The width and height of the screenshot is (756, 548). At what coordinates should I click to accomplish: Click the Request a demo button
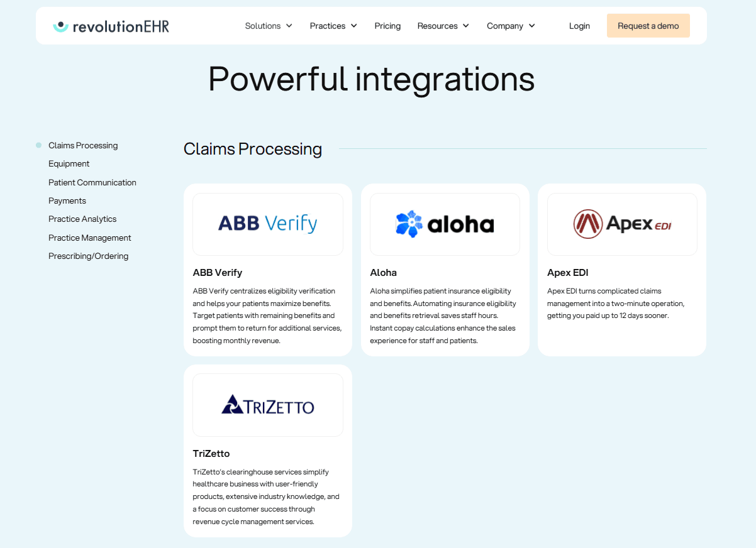648,26
